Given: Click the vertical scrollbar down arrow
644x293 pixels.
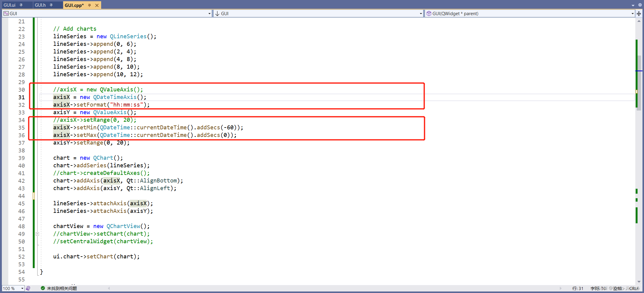Looking at the screenshot, I should 639,281.
